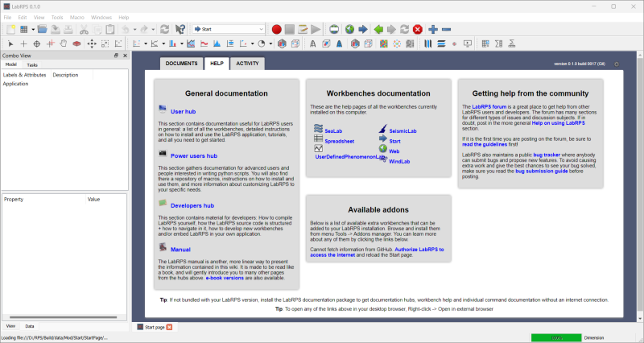Expand the line graph dropdown arrow
The image size is (644, 343).
(x=163, y=43)
